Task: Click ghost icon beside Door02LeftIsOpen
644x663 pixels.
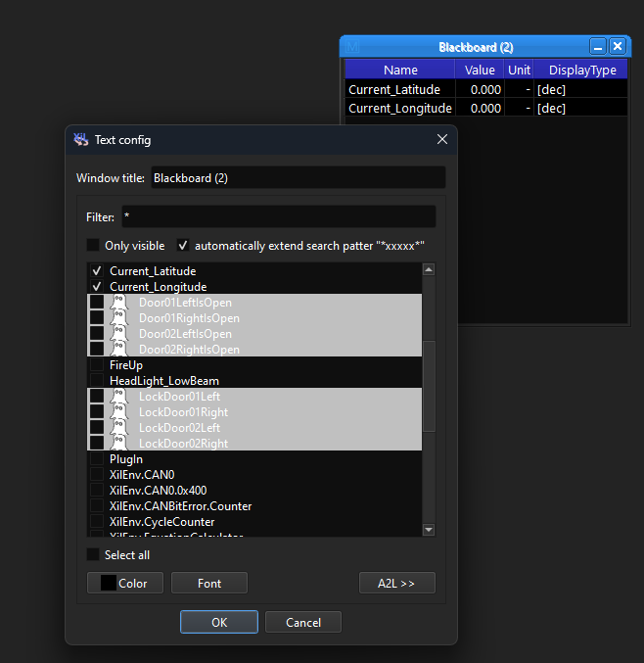Action: (x=118, y=334)
